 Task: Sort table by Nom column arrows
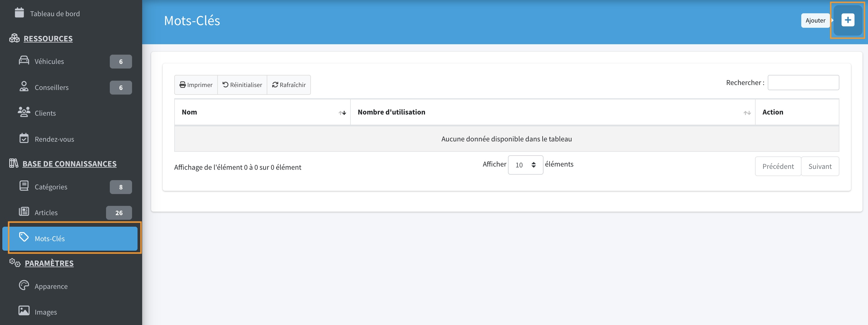[x=342, y=113]
